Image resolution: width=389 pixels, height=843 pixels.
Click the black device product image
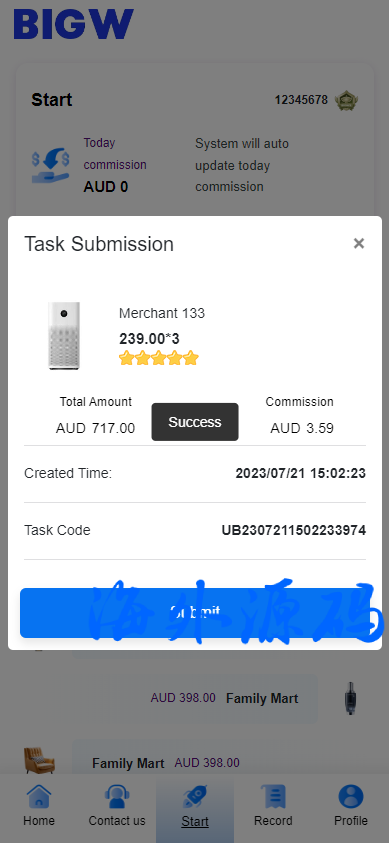pyautogui.click(x=351, y=698)
